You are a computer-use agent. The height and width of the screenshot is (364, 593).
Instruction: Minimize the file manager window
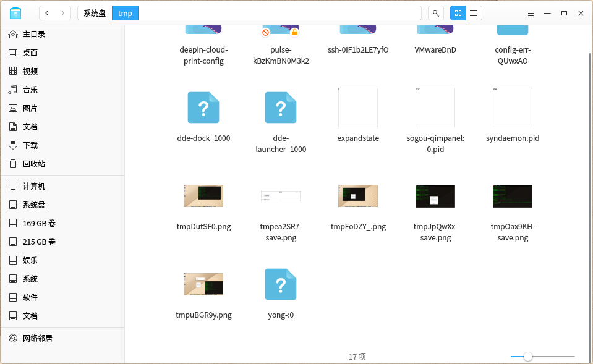[x=547, y=13]
